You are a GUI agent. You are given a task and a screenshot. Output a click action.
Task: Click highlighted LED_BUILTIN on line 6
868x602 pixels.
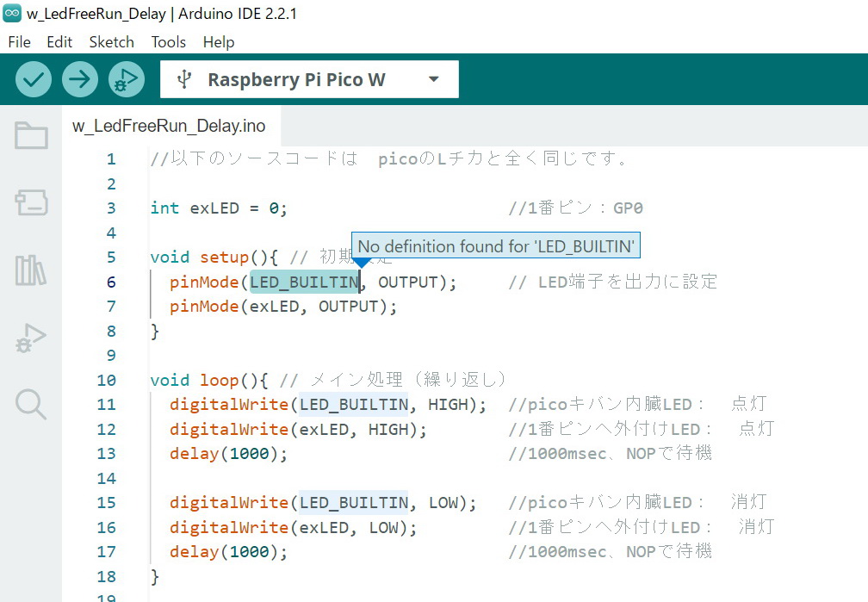[x=305, y=282]
